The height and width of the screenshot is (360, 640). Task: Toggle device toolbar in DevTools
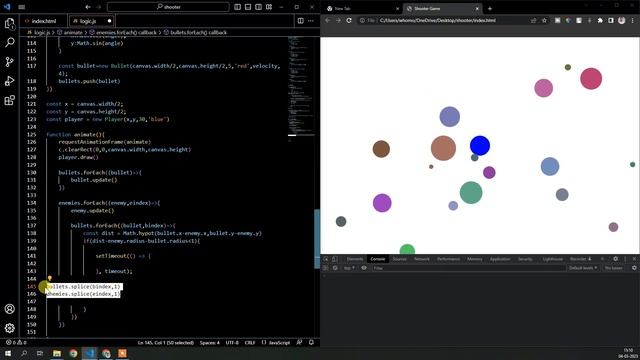[335, 259]
